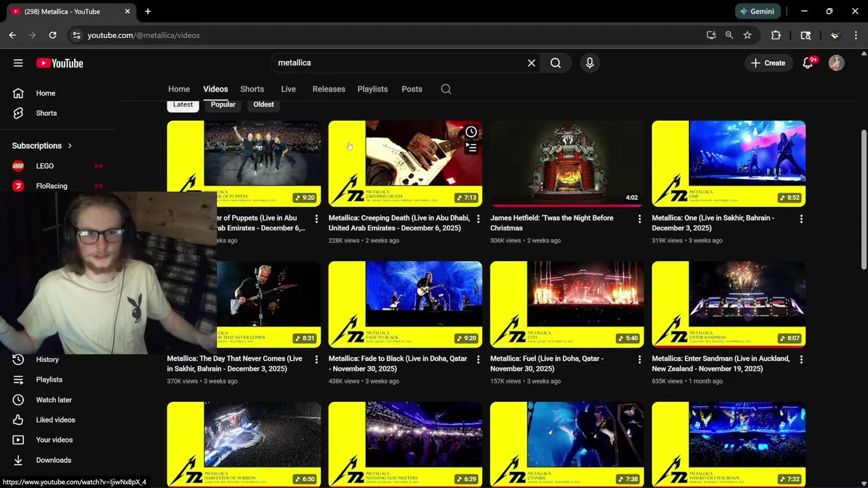Open Home in the sidebar
This screenshot has height=488, width=868.
point(45,93)
